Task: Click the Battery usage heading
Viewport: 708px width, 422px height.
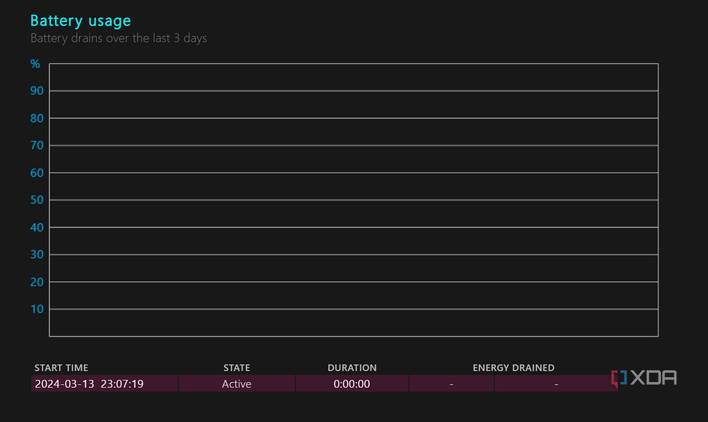Action: 80,21
